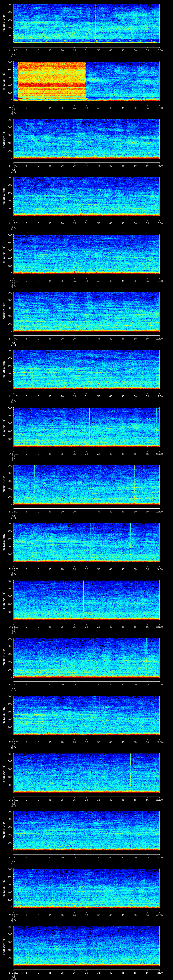Image resolution: width=173 pixels, height=980 pixels.
Task: Click the 16:00 end-time axis label
Action: click(160, 108)
